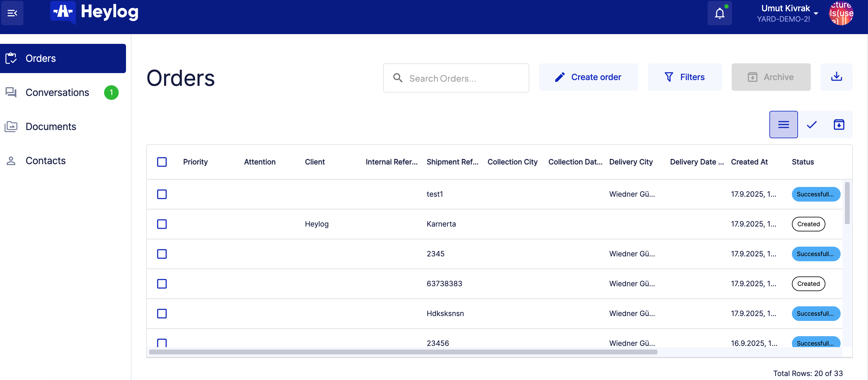This screenshot has width=868, height=380.
Task: Open Conversations in the sidebar
Action: (x=57, y=92)
